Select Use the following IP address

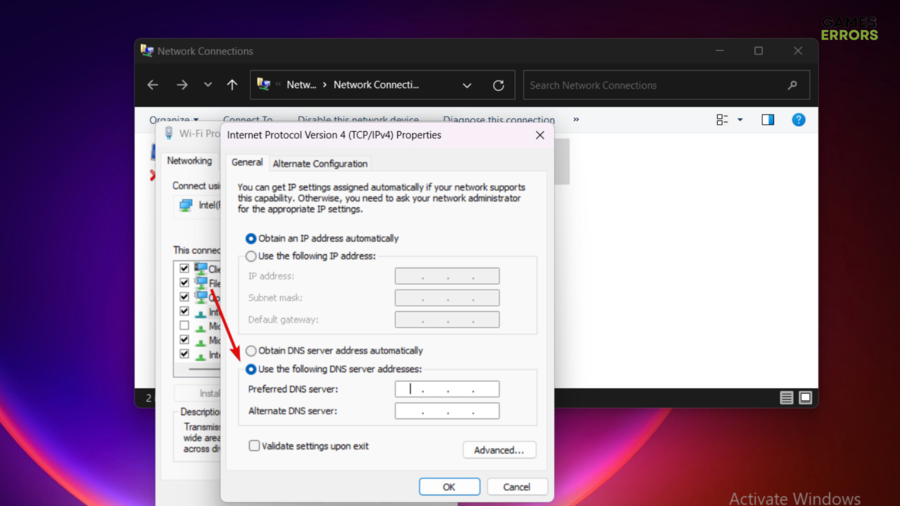(251, 257)
